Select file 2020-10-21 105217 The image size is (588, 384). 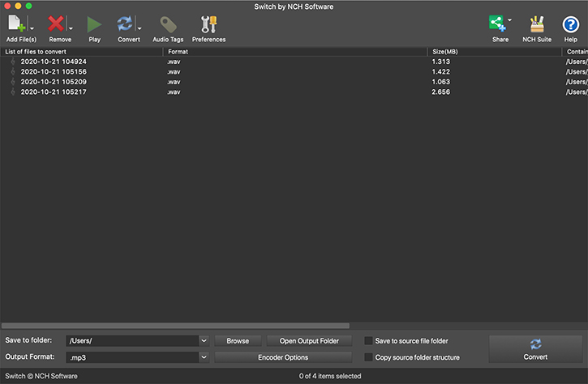(x=54, y=92)
